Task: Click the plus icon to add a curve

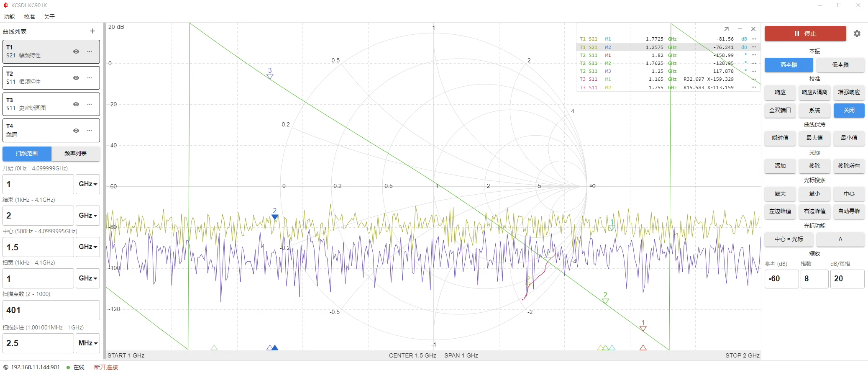Action: [92, 31]
